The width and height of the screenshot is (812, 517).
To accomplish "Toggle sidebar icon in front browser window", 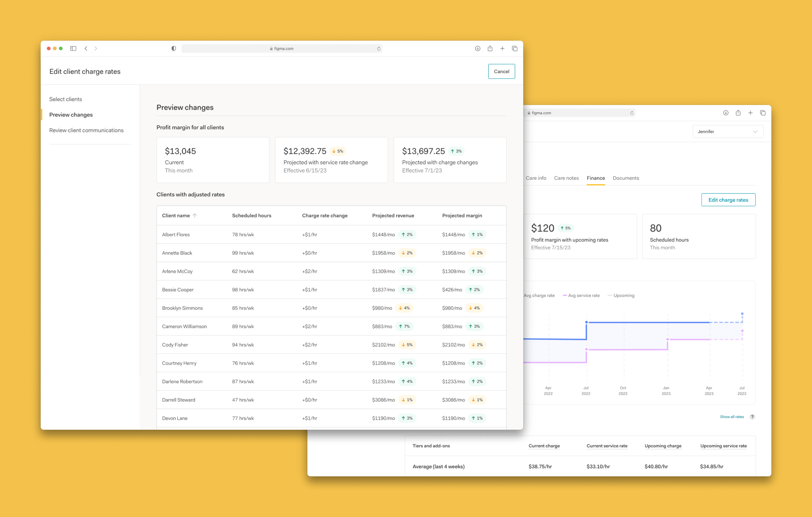I will (73, 49).
